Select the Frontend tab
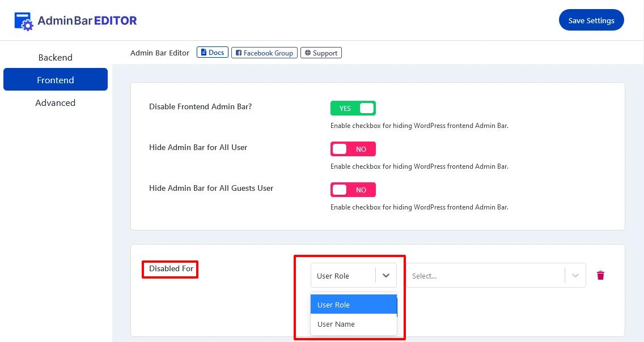The image size is (644, 342). coord(55,80)
